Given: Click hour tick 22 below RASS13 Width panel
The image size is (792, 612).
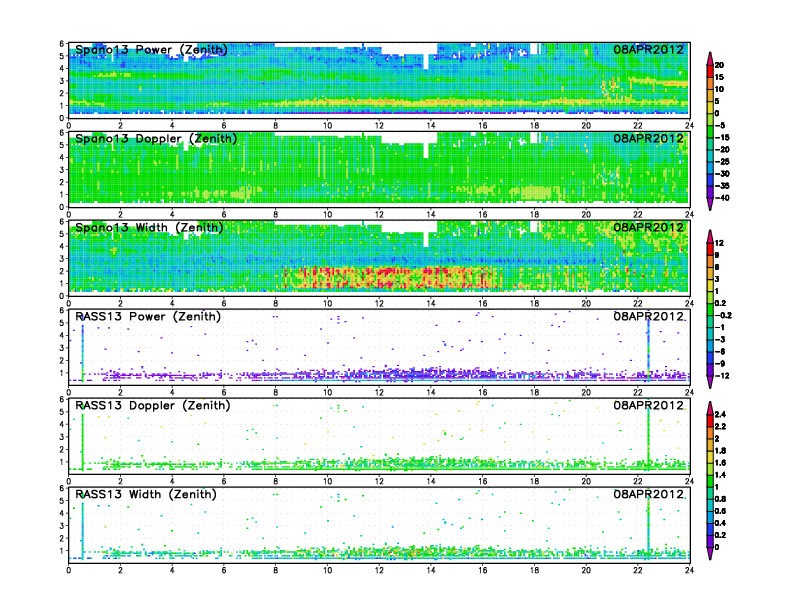Looking at the screenshot, I should [638, 570].
